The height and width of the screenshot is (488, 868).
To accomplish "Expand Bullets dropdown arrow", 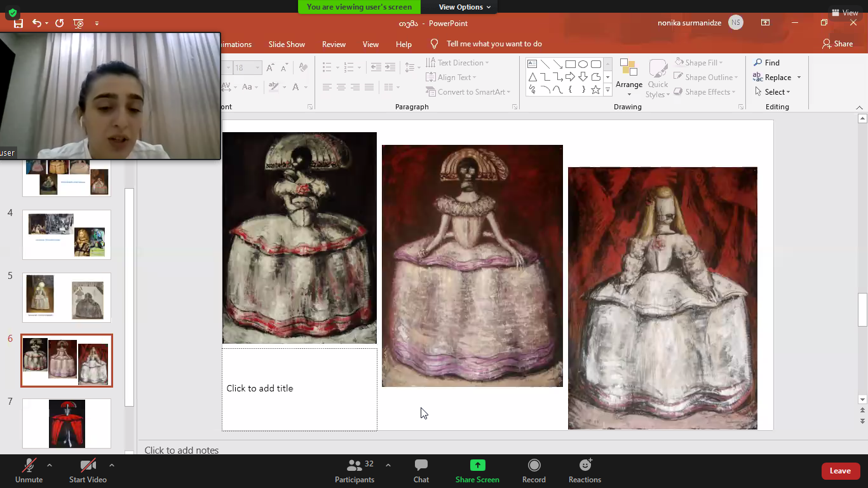I will (x=338, y=67).
